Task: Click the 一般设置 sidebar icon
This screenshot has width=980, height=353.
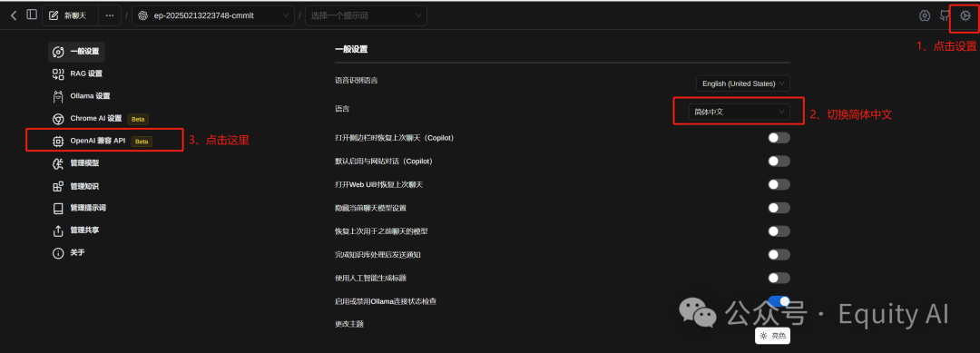Action: coord(58,52)
